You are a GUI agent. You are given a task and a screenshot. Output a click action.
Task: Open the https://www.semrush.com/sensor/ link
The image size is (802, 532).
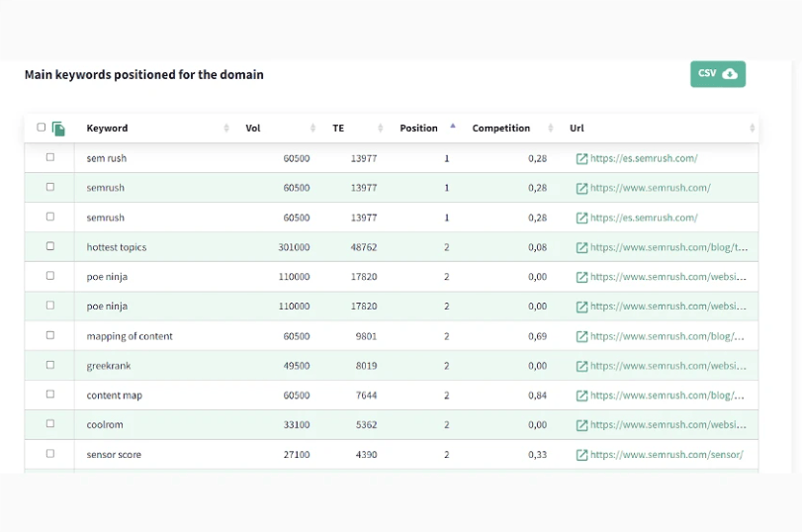click(x=667, y=455)
